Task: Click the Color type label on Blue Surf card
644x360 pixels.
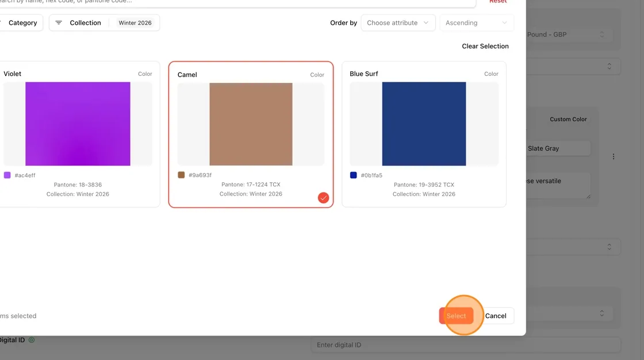Action: [x=491, y=74]
